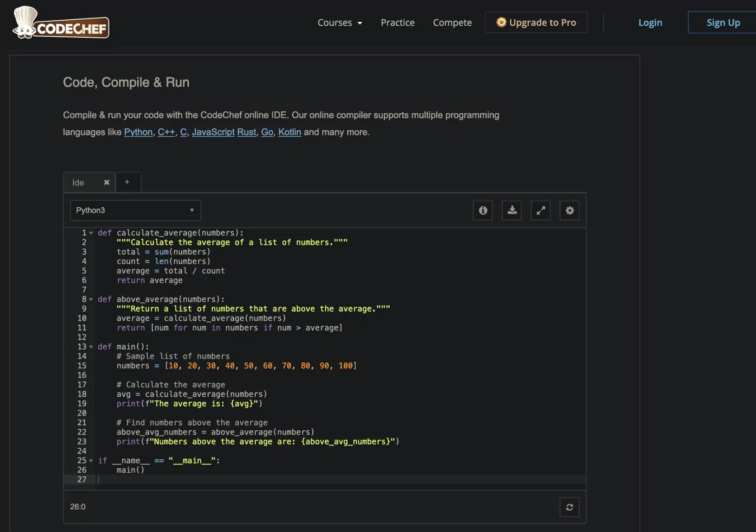The height and width of the screenshot is (532, 756).
Task: Collapse main function at line 13
Action: 91,347
